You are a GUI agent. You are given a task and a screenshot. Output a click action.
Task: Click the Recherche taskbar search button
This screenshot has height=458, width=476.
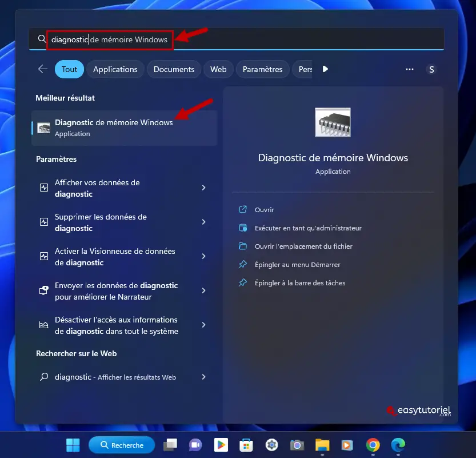(x=122, y=445)
